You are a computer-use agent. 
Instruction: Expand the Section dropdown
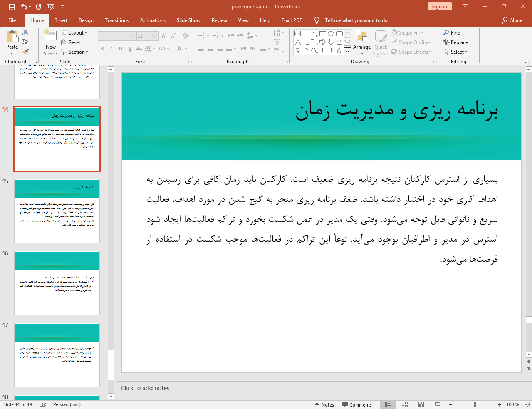[x=75, y=52]
